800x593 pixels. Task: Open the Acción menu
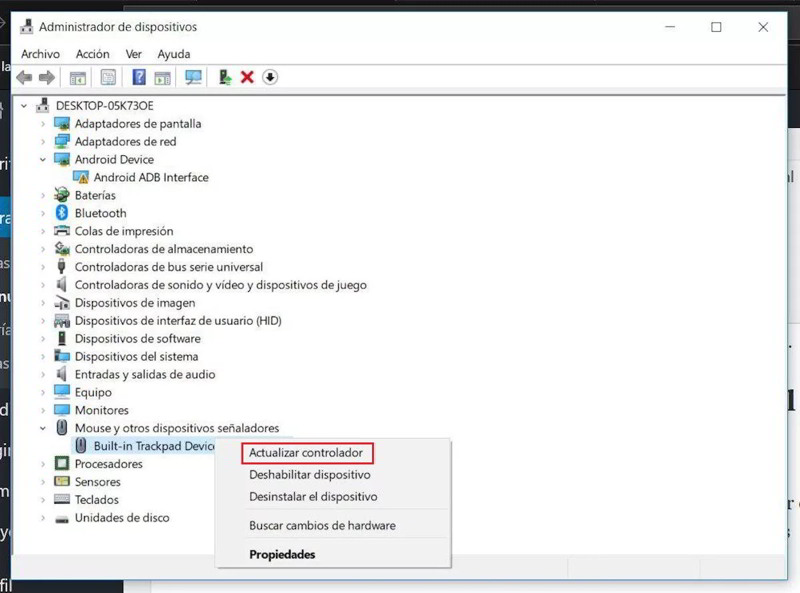pos(92,54)
